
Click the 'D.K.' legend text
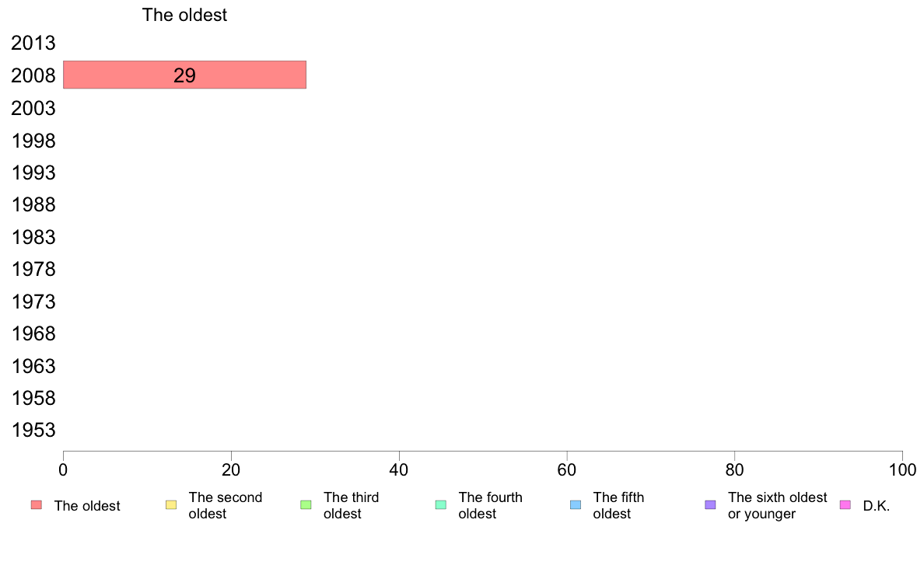(877, 506)
